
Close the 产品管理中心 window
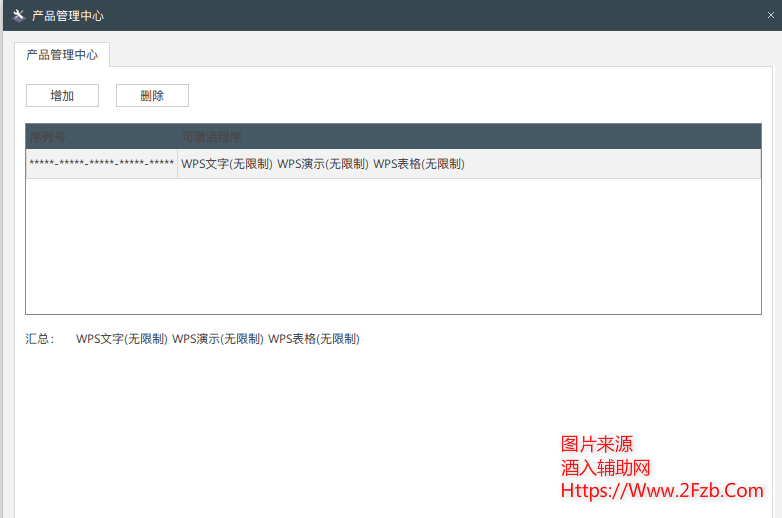[x=771, y=15]
